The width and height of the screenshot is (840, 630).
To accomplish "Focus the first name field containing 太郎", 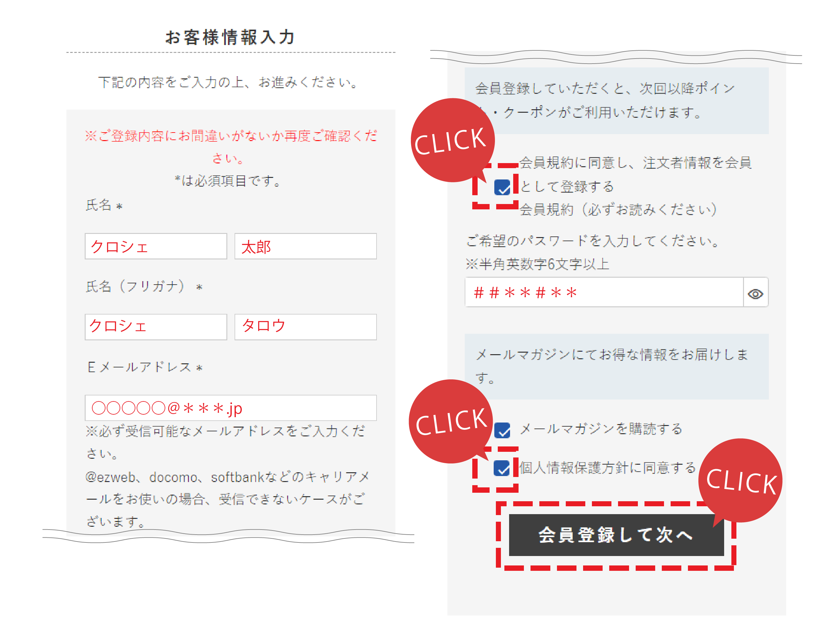I will click(305, 247).
